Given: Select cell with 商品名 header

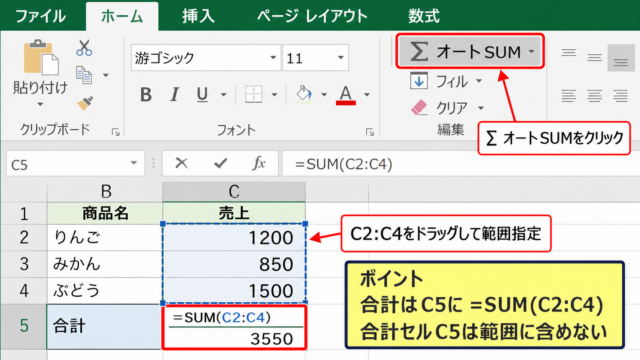Looking at the screenshot, I should tap(105, 213).
